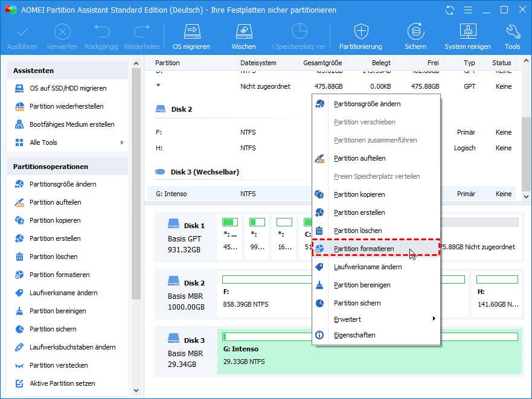Image resolution: width=532 pixels, height=399 pixels.
Task: Click the Typ column header
Action: tap(469, 63)
